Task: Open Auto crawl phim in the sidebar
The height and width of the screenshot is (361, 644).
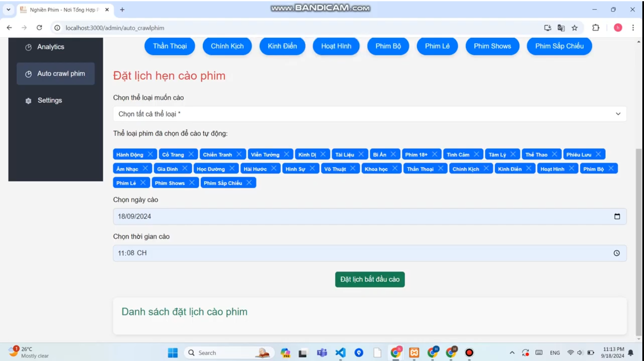Action: [x=56, y=74]
